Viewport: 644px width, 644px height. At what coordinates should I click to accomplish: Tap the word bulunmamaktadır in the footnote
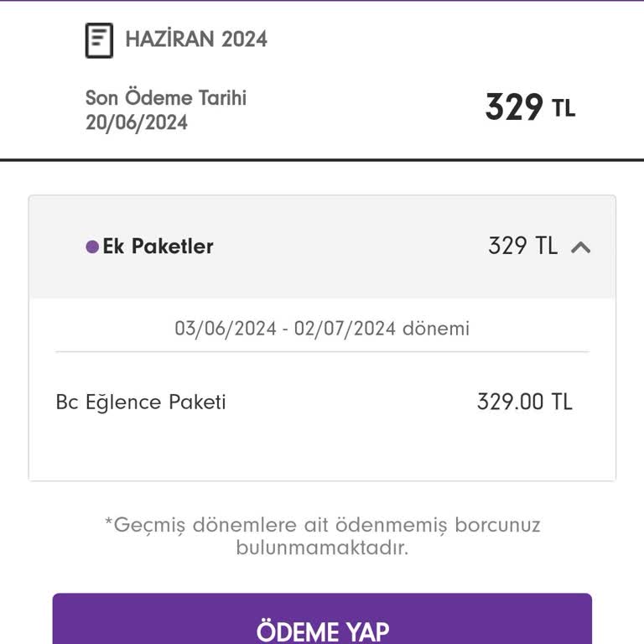(322, 548)
